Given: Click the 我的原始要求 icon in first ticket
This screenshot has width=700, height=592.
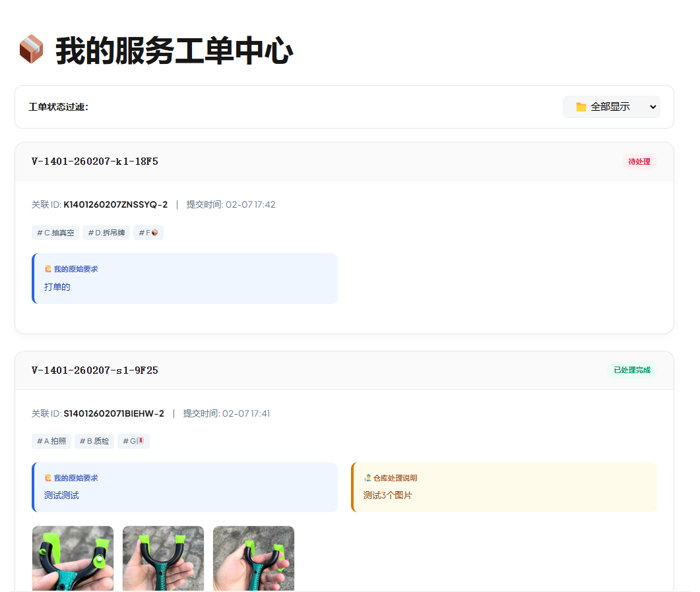Looking at the screenshot, I should point(48,269).
